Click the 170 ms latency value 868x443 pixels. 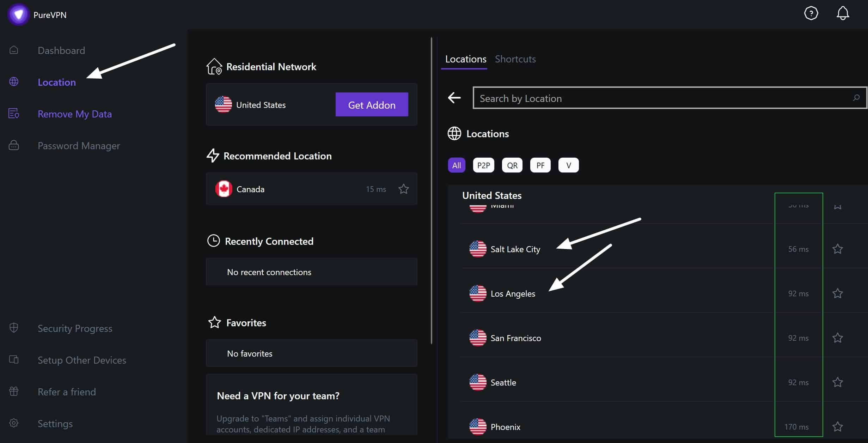[x=796, y=427]
